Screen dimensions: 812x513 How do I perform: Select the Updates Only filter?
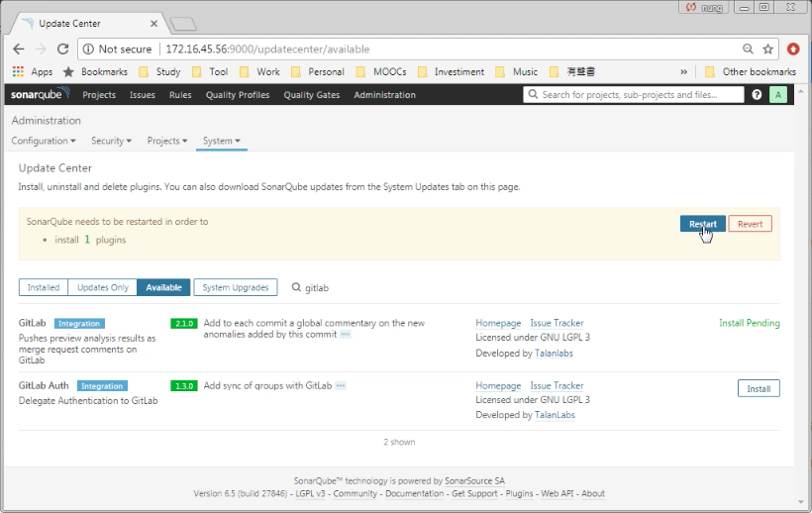[103, 287]
